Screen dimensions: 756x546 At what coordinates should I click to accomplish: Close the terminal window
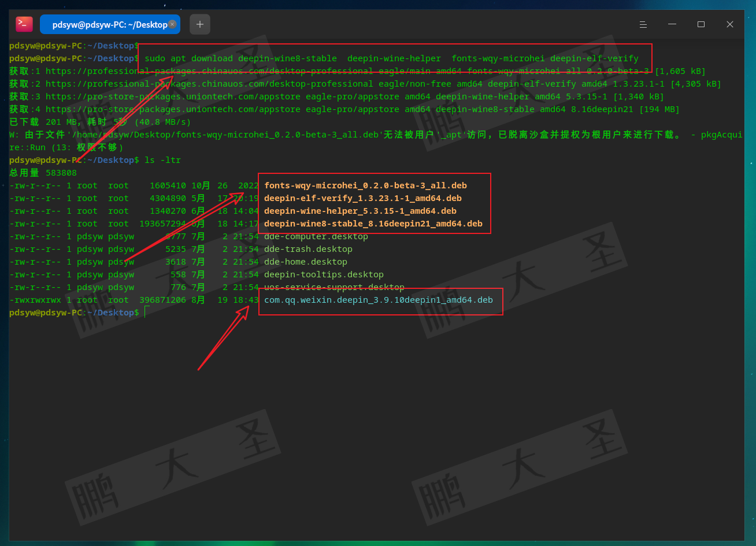tap(729, 24)
